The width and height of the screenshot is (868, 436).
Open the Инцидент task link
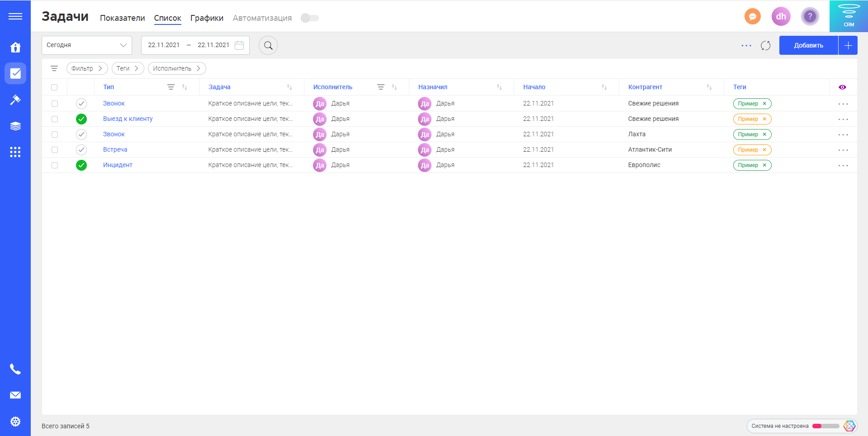[118, 165]
